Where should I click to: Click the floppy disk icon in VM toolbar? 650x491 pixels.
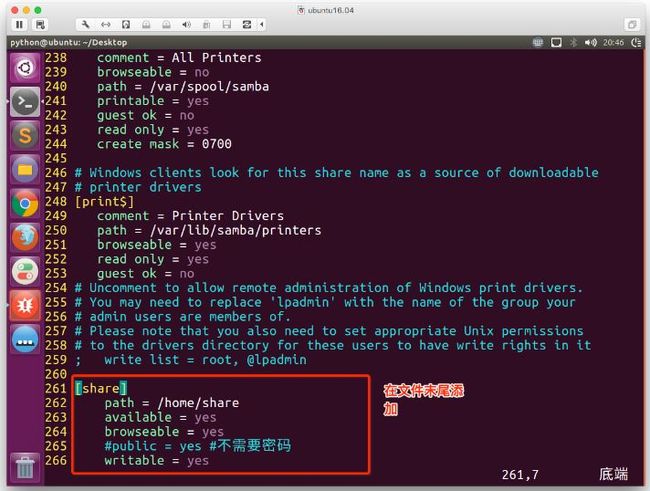(x=227, y=24)
